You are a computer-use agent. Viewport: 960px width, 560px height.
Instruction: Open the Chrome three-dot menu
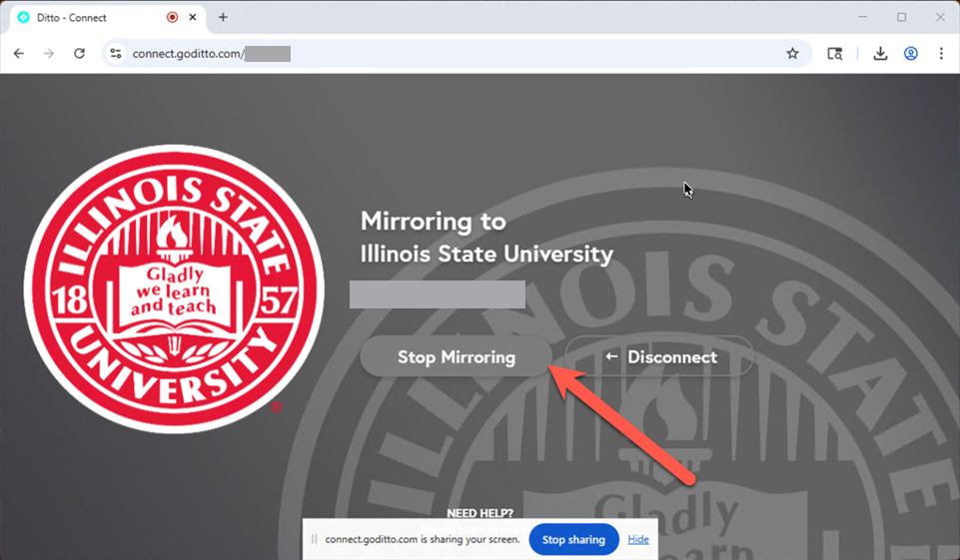[x=941, y=54]
